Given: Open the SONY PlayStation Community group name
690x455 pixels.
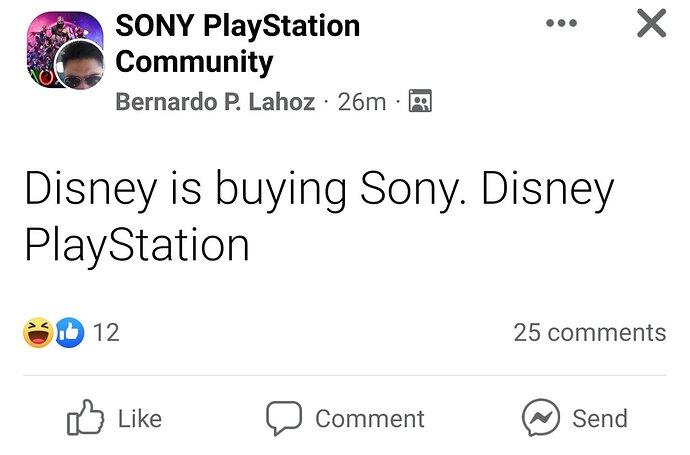Looking at the screenshot, I should click(237, 43).
